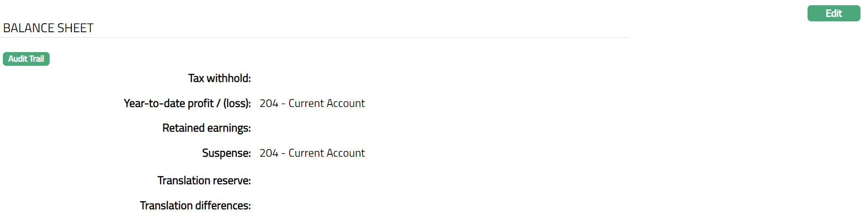
Task: Click account code 204 in the Suspense row
Action: click(268, 153)
